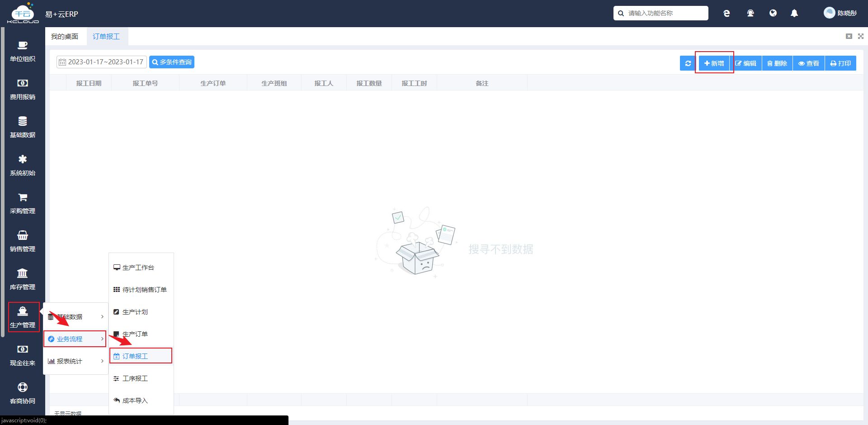The height and width of the screenshot is (425, 868).
Task: Click the calendar icon in the date field
Action: pyautogui.click(x=62, y=62)
